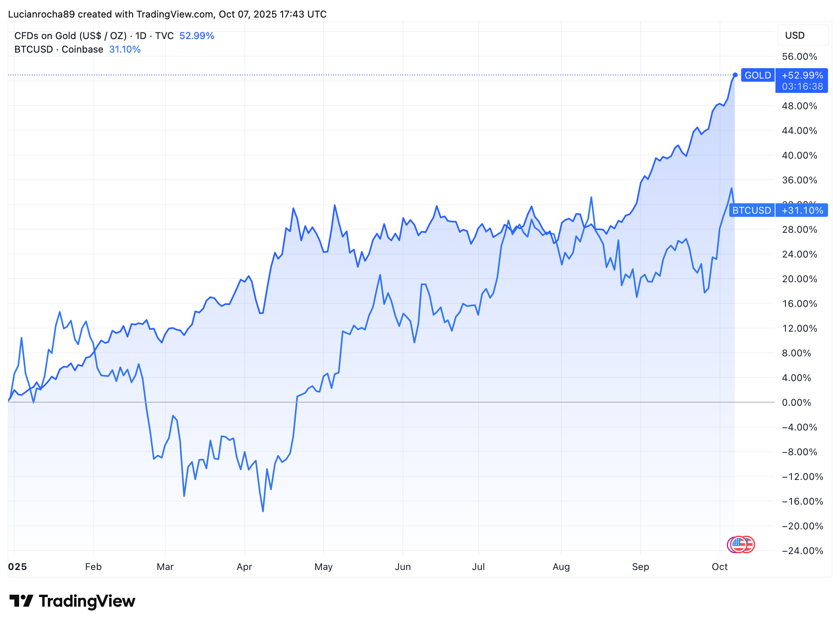The width and height of the screenshot is (840, 625).
Task: Click the 31.10% value in BTCUSD legend
Action: (x=125, y=49)
